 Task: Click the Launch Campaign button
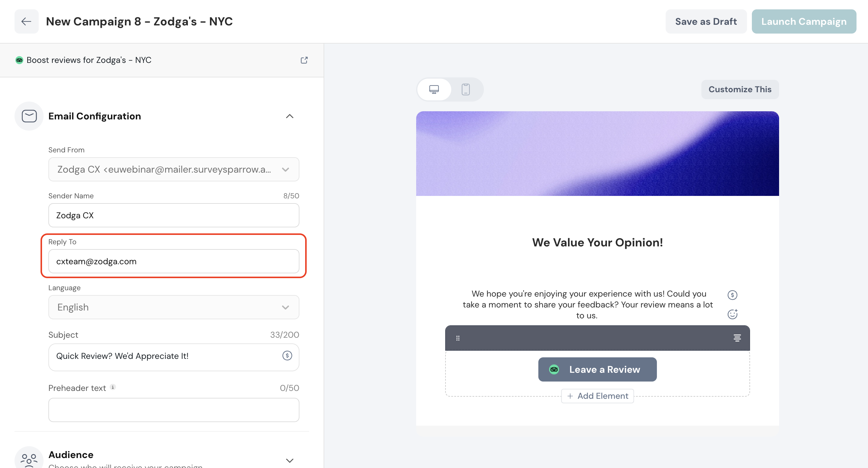pyautogui.click(x=804, y=21)
